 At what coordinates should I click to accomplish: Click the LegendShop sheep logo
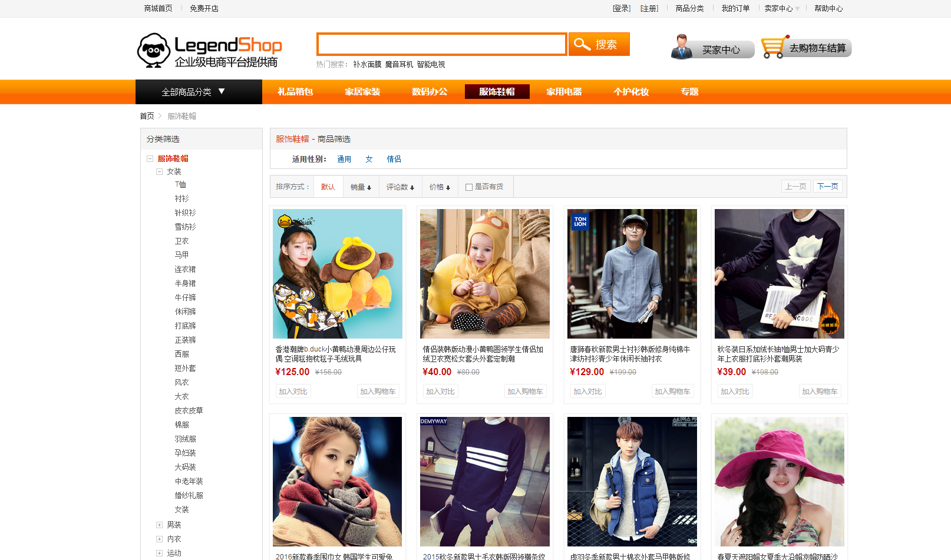(154, 50)
